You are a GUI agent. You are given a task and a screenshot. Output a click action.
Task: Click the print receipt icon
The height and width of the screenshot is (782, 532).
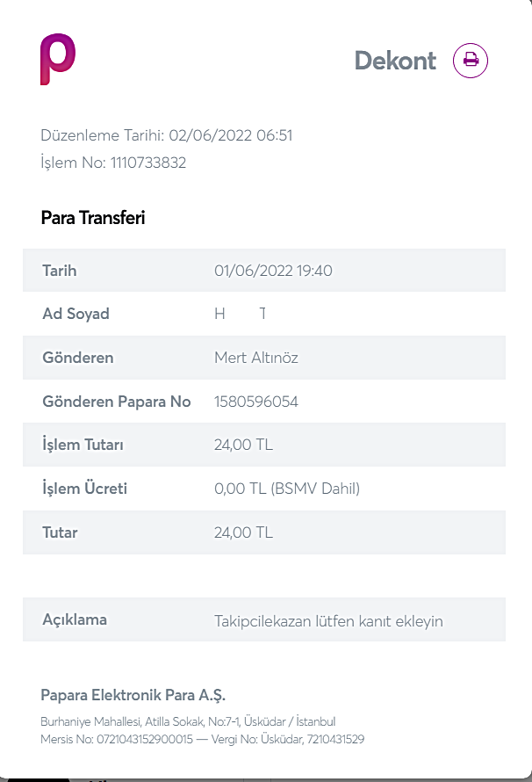[x=471, y=61]
